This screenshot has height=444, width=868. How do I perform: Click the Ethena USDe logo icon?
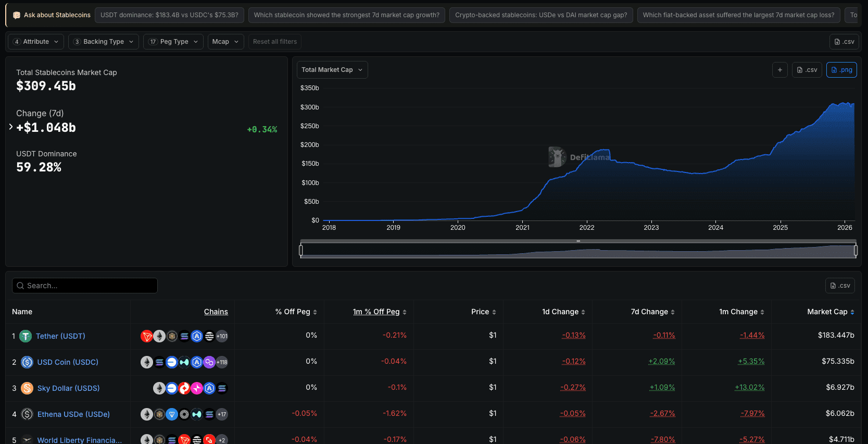[x=27, y=414]
